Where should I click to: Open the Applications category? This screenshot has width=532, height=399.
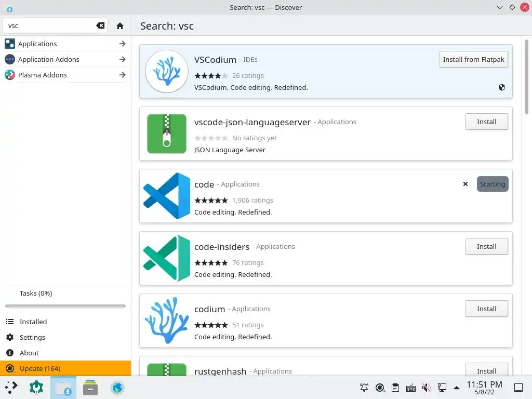pos(65,44)
